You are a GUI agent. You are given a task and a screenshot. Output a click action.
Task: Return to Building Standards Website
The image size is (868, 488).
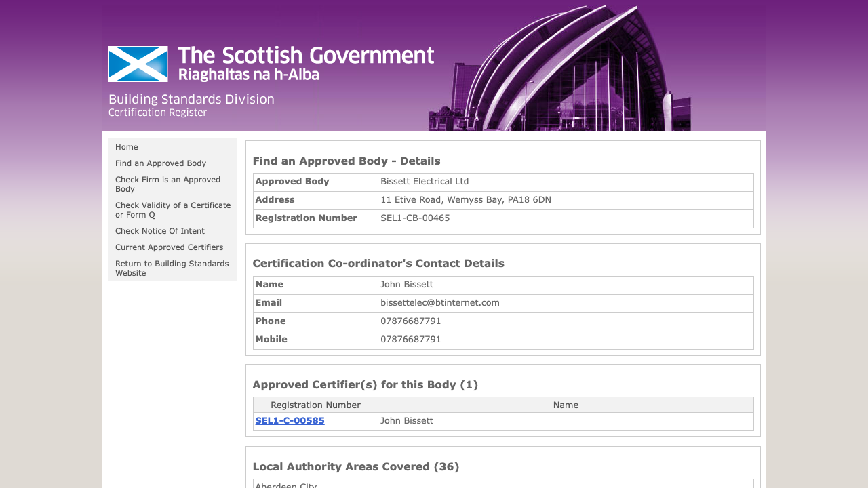point(172,268)
